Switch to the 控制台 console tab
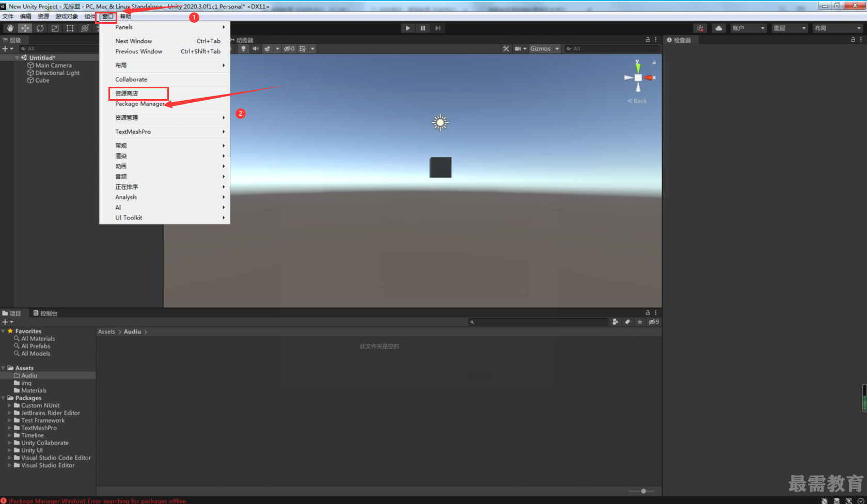 tap(45, 313)
